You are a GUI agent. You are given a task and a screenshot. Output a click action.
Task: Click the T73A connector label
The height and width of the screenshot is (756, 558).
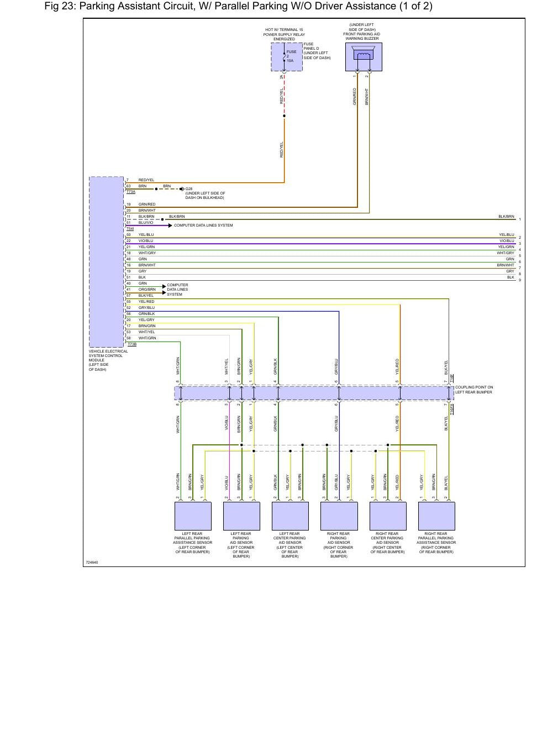point(131,192)
